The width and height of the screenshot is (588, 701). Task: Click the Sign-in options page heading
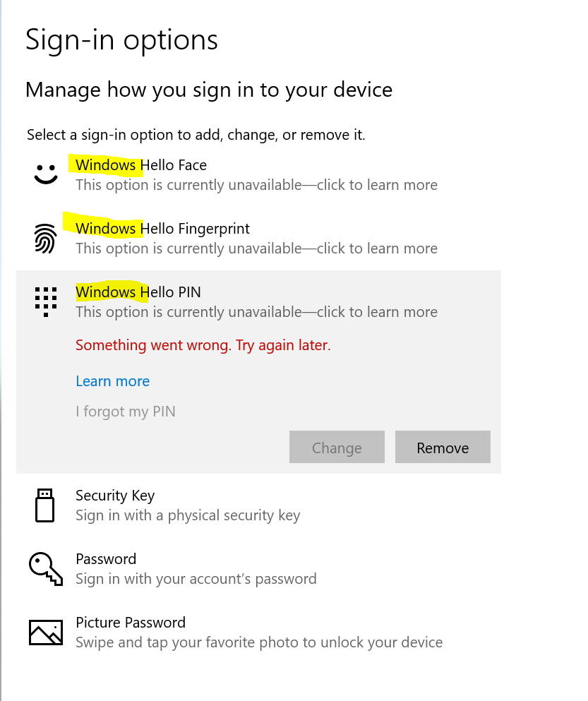click(121, 40)
